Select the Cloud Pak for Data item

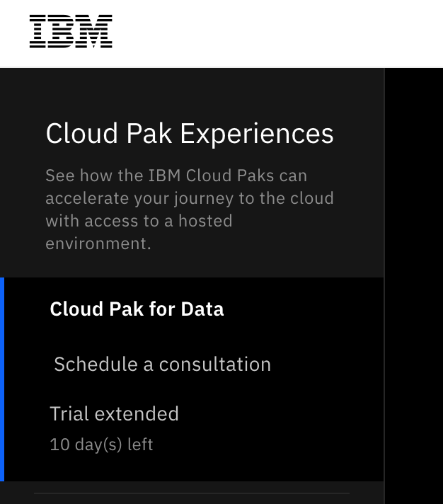tap(137, 309)
